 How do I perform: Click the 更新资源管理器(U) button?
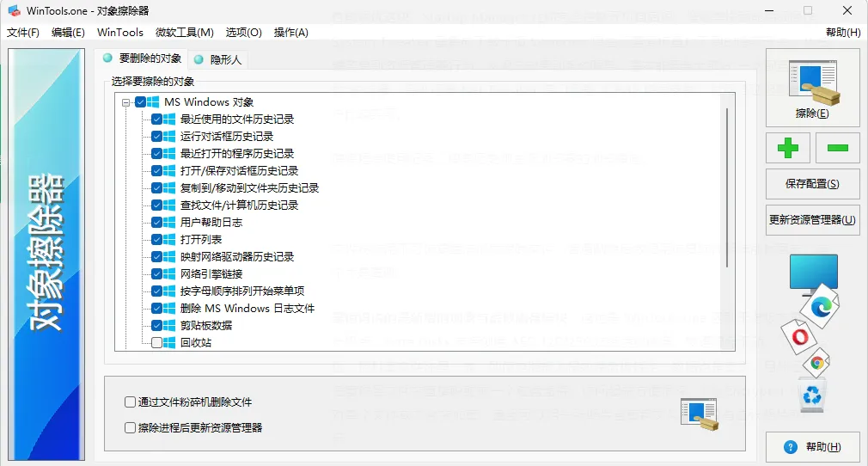812,220
